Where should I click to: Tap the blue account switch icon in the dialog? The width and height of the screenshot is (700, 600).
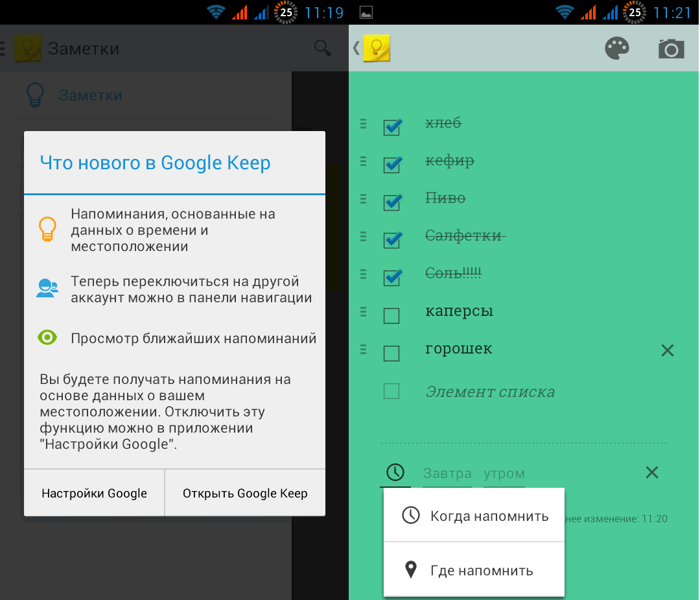click(x=47, y=288)
